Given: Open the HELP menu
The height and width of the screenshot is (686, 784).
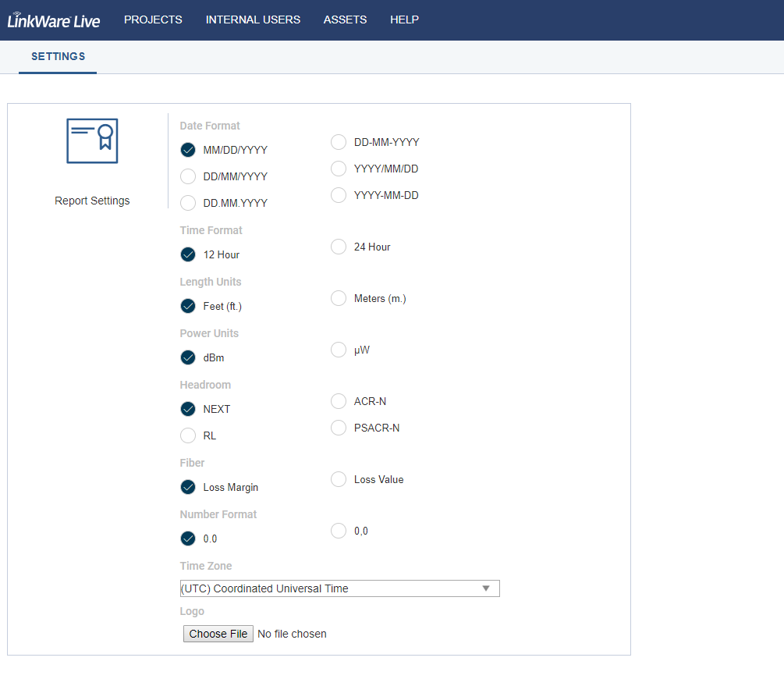Looking at the screenshot, I should pos(405,20).
